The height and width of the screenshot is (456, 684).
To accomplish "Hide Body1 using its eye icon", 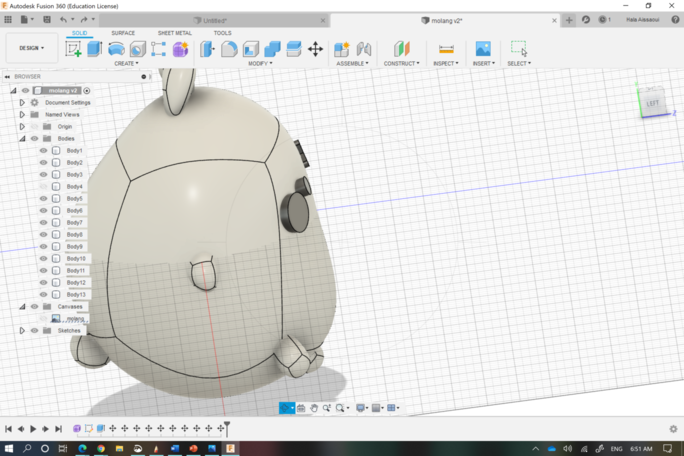I will coord(43,151).
